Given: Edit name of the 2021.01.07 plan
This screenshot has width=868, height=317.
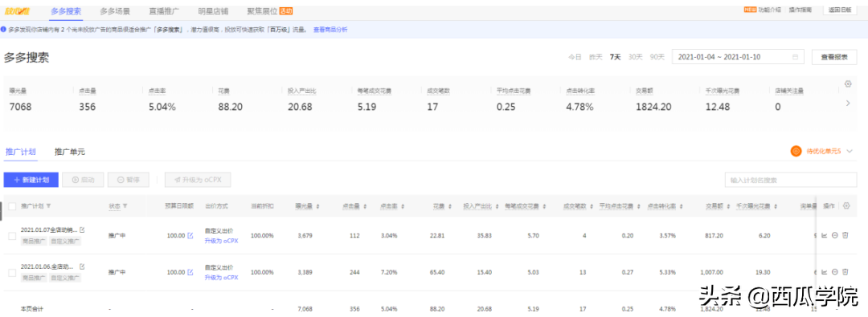Looking at the screenshot, I should (82, 230).
